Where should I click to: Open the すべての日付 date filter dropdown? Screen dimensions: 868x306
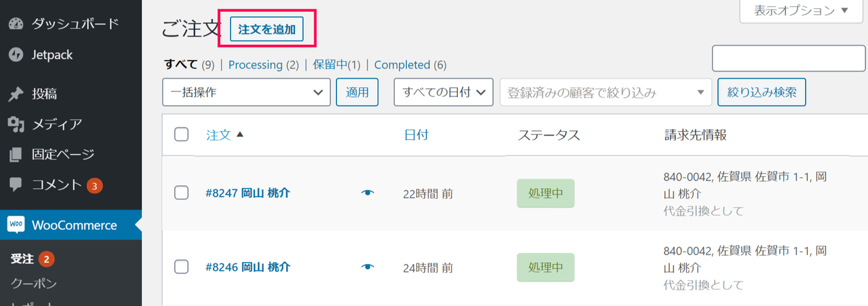click(x=443, y=92)
